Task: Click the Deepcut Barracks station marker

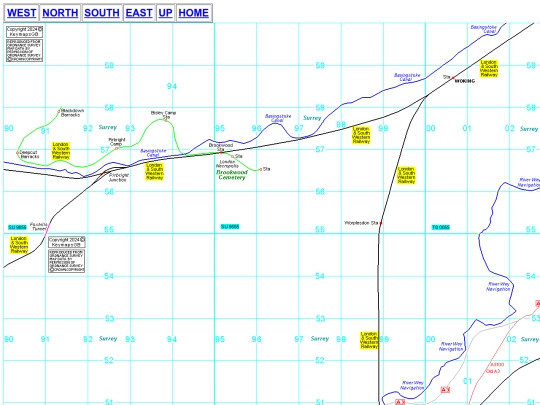Action: [x=18, y=153]
